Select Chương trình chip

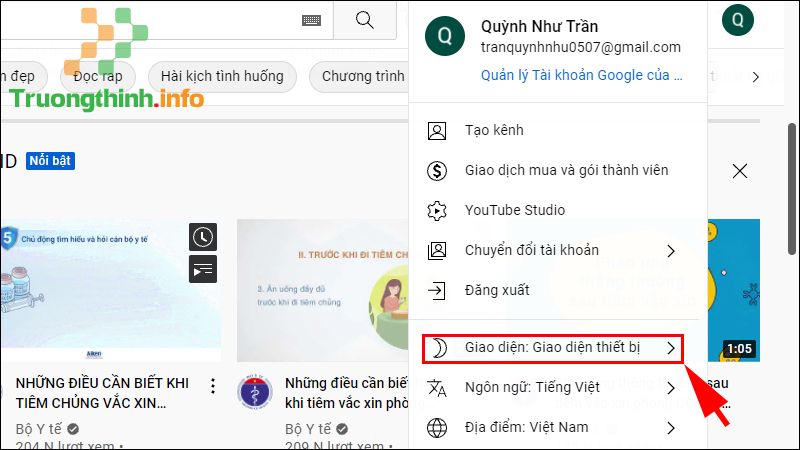click(359, 77)
